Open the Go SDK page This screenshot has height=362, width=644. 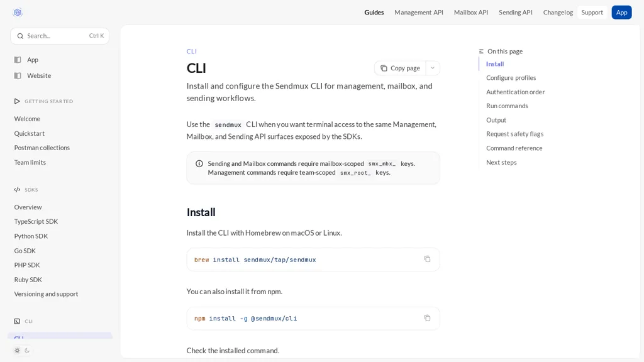click(x=25, y=251)
